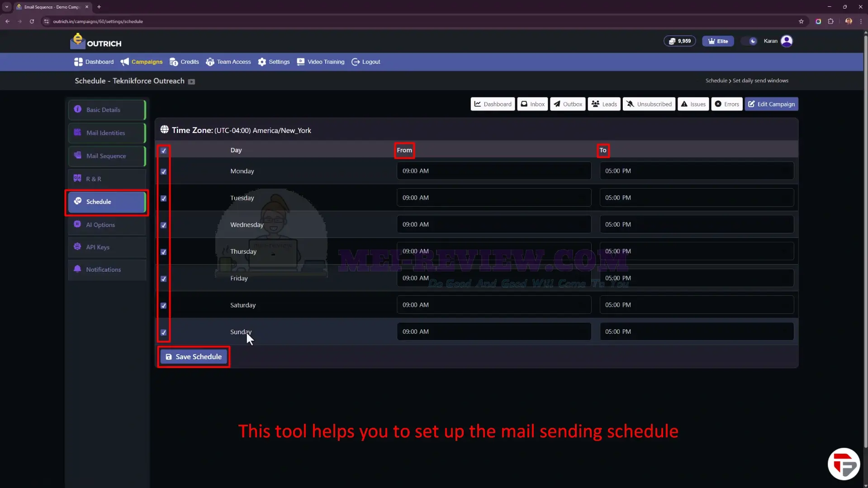Viewport: 868px width, 488px height.
Task: Open the browser extensions puzzle icon
Action: click(830, 21)
